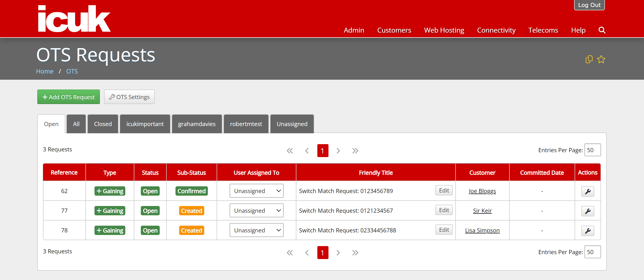Open the Customers menu
Image resolution: width=644 pixels, height=280 pixels.
394,30
